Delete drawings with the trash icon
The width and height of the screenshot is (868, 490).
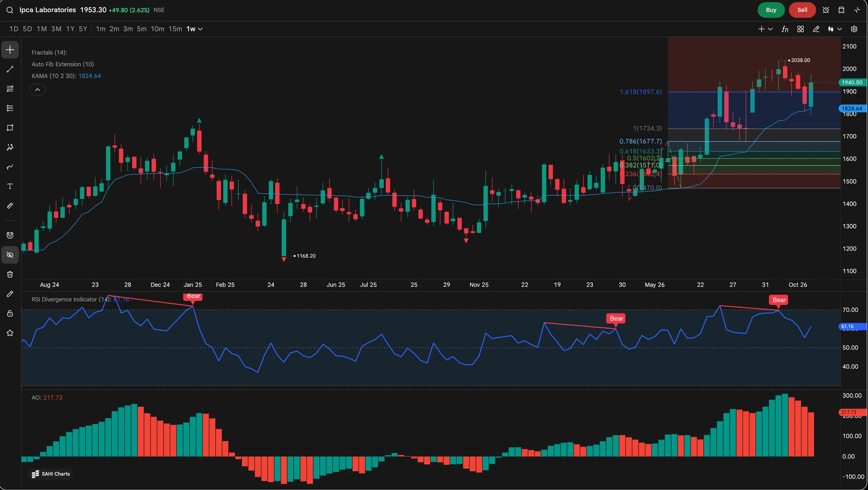10,274
